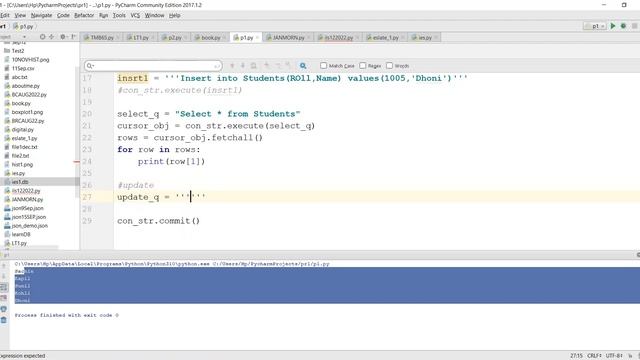Close the TM865.py editor tab
Viewport: 640px width, 360px height.
tap(117, 38)
